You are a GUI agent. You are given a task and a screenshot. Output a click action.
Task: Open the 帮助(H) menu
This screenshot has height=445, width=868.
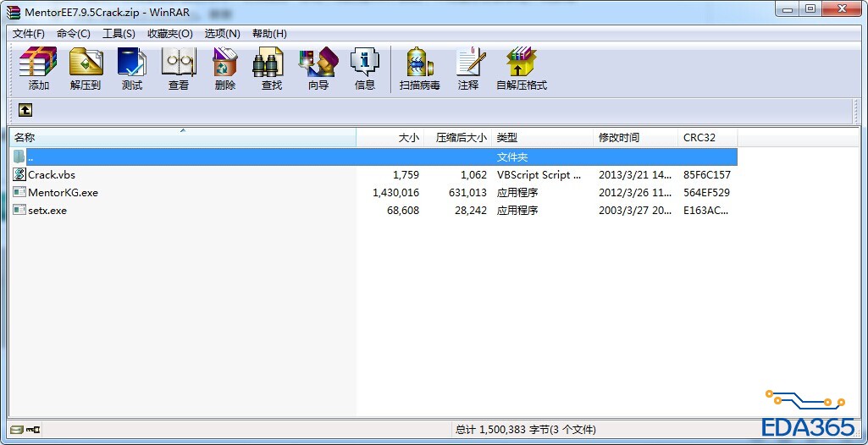[269, 34]
